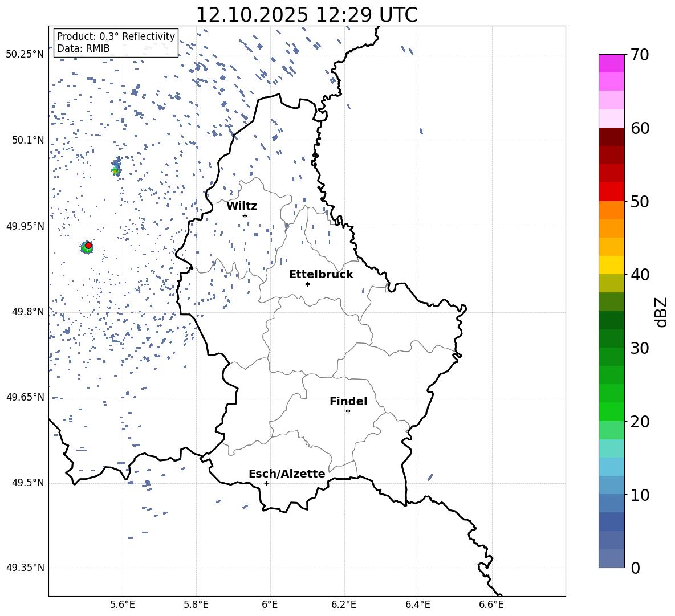Click the 70 label on the colorbar

coord(639,55)
